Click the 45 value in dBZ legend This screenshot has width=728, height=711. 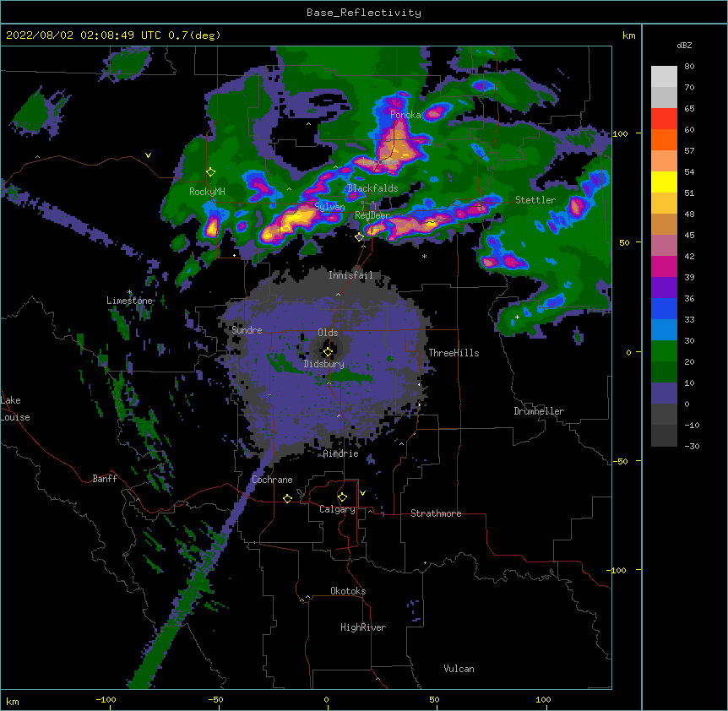[689, 236]
